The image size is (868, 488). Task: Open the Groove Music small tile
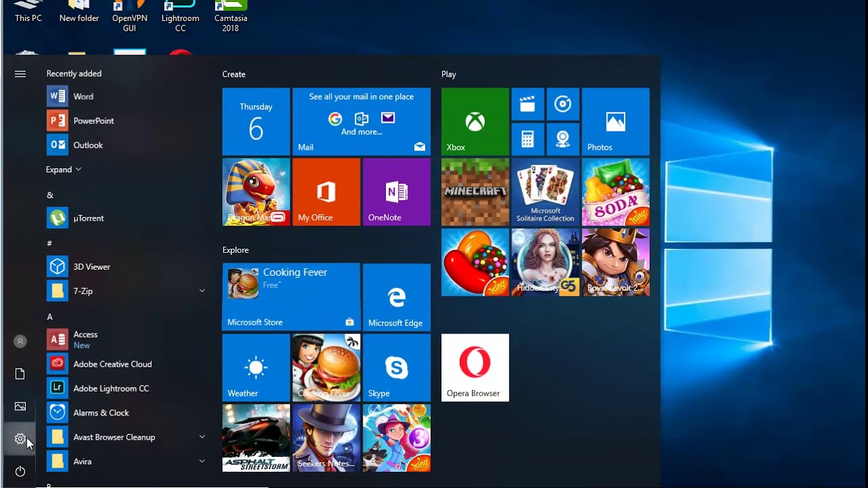[563, 104]
